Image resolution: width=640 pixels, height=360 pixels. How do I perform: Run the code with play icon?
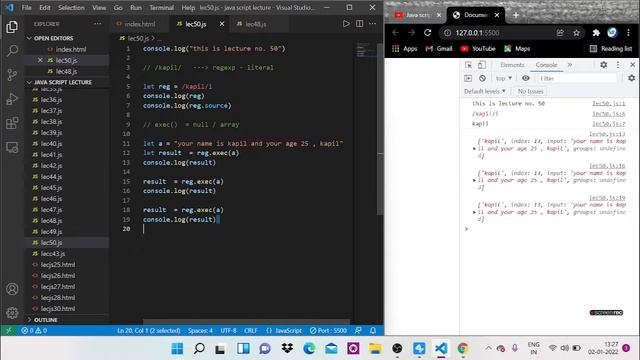click(x=346, y=24)
